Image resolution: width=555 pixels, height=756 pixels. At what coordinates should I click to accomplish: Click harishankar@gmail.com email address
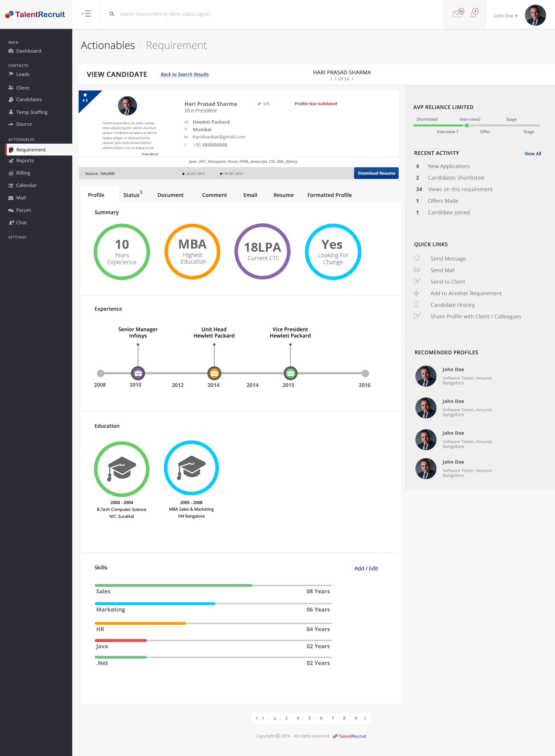219,137
